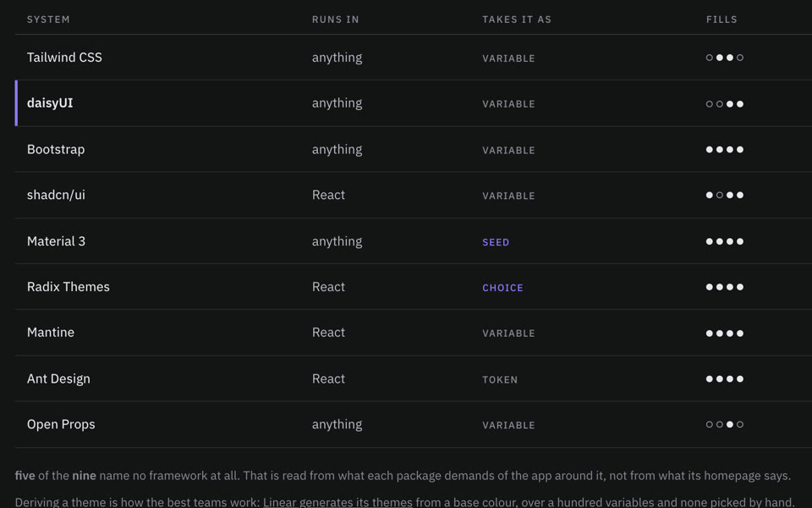Click 'anything' in the Tailwind CSS row

coord(337,58)
